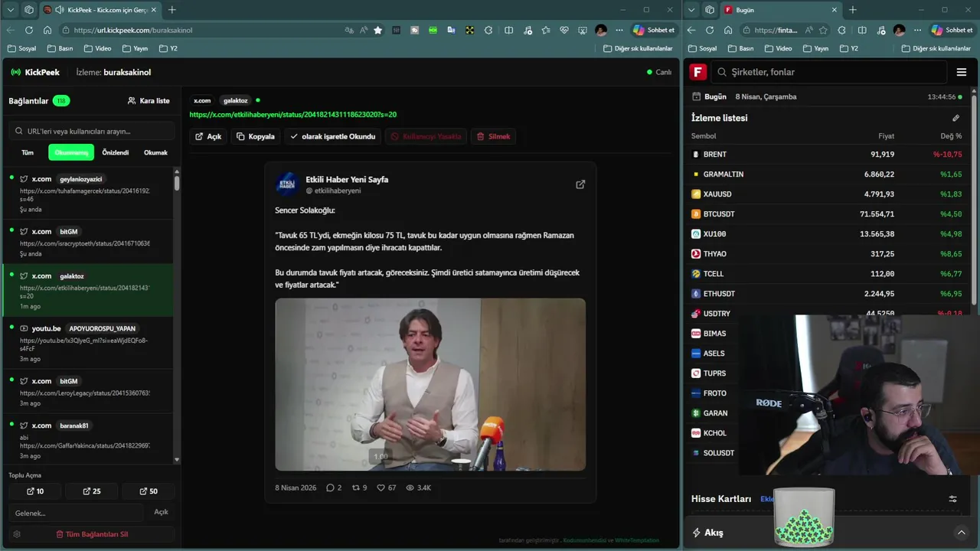This screenshot has height=551, width=980.
Task: Select the Okunmamış filter tab
Action: click(71, 152)
